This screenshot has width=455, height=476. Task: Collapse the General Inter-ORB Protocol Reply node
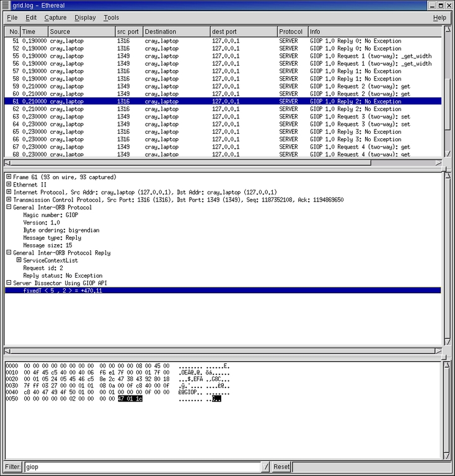coord(9,253)
